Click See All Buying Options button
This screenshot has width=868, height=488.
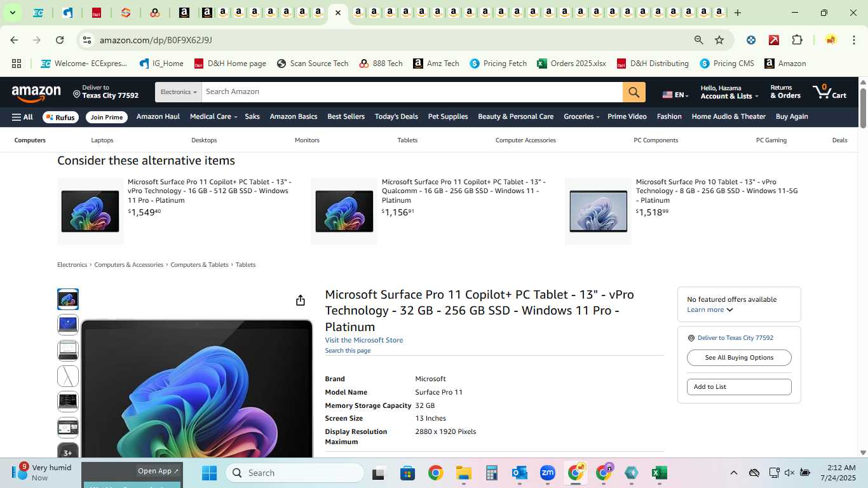click(x=739, y=358)
